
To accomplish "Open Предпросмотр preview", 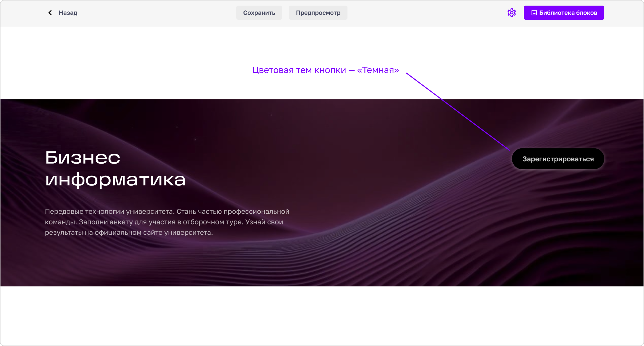I will [x=318, y=13].
